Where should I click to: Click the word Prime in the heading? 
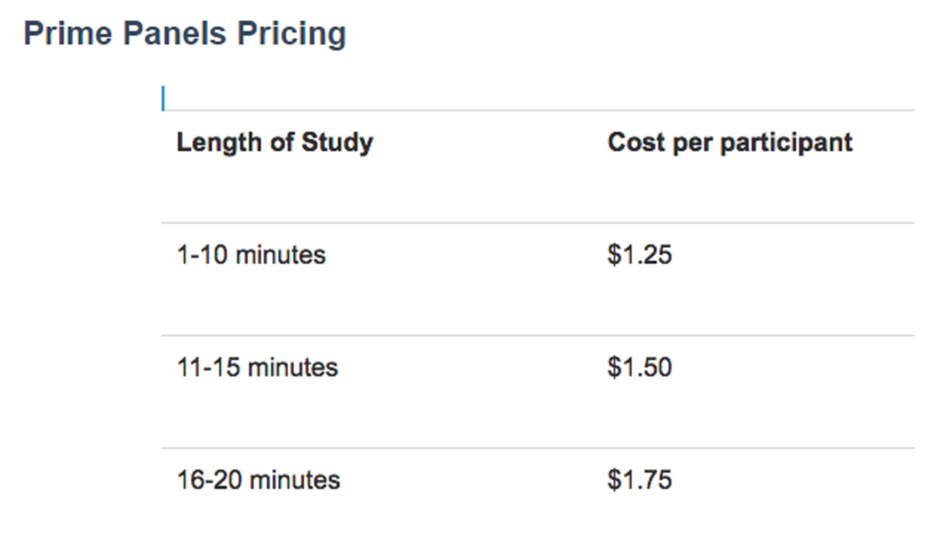pos(68,34)
